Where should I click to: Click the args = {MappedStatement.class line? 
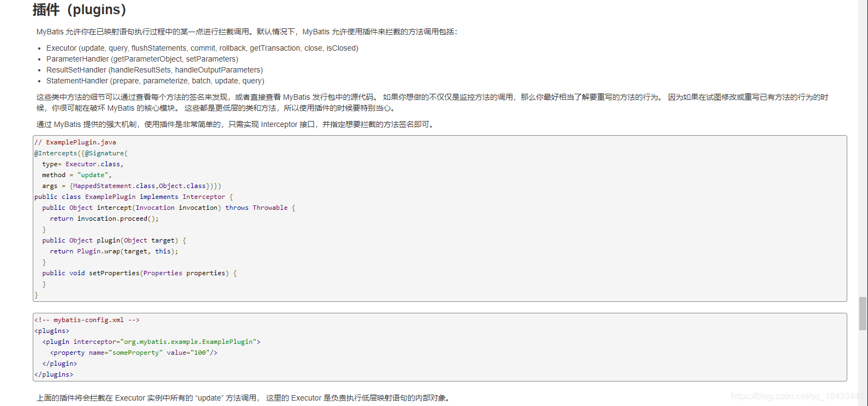click(x=131, y=186)
